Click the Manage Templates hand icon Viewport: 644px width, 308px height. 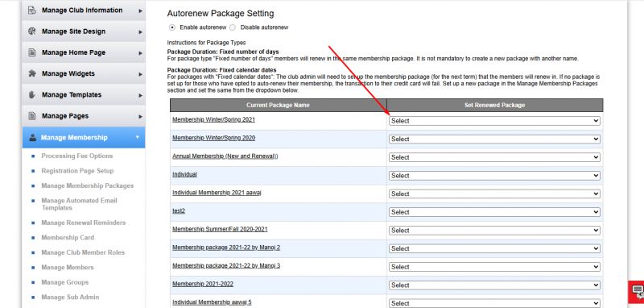click(32, 94)
